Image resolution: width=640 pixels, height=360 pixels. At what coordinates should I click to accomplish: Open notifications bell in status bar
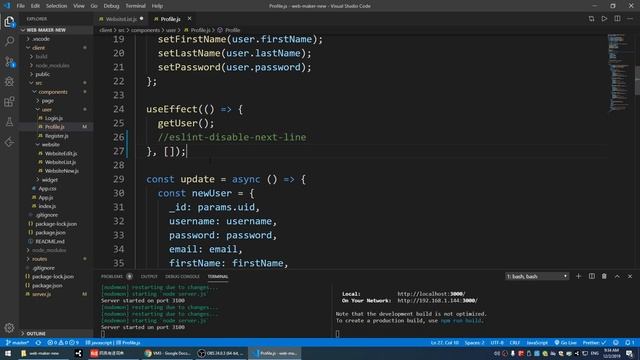click(x=629, y=342)
